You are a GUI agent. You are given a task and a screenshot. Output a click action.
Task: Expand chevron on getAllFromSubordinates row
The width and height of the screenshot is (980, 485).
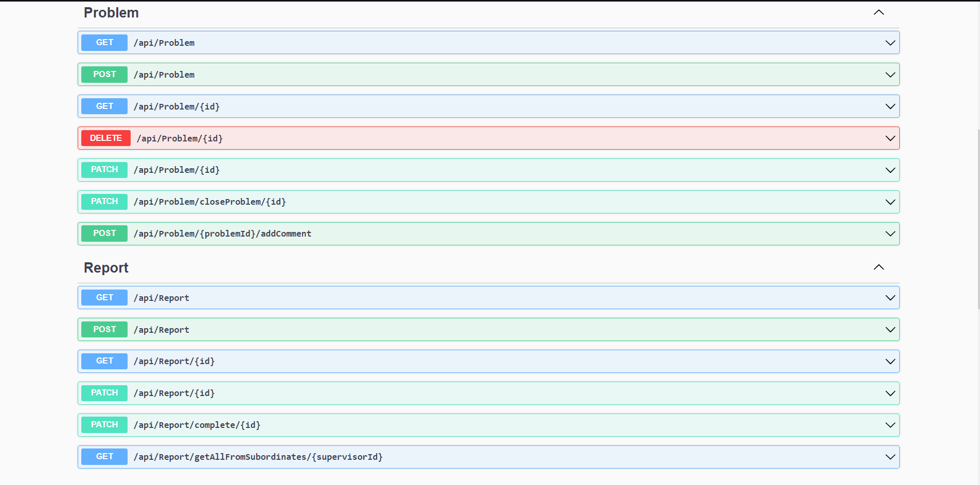[890, 457]
